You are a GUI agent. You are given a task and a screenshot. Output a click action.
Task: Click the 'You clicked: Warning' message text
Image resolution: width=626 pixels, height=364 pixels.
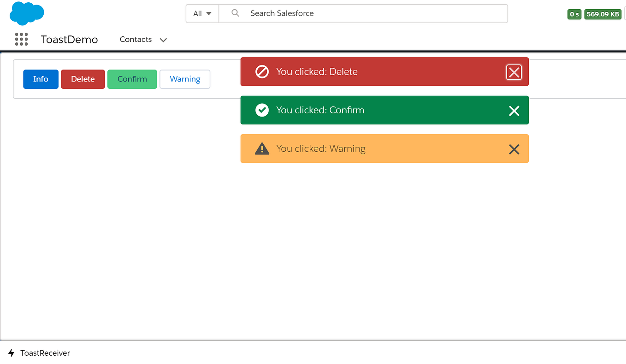[x=321, y=148]
